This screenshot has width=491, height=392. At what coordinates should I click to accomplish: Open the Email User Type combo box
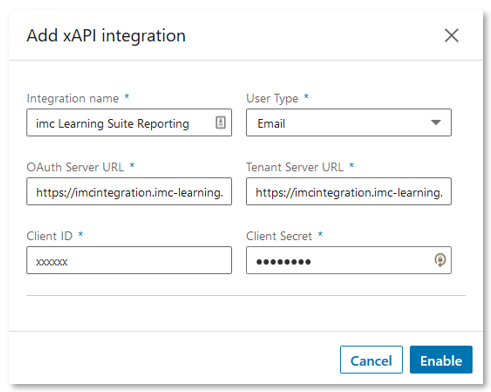(x=349, y=122)
